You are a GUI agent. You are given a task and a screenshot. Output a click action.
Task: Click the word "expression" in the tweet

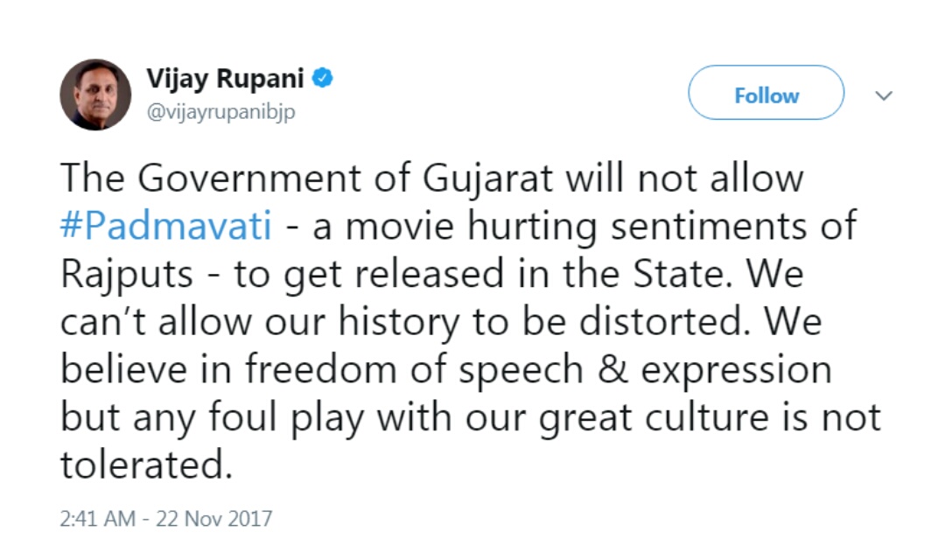pyautogui.click(x=736, y=369)
